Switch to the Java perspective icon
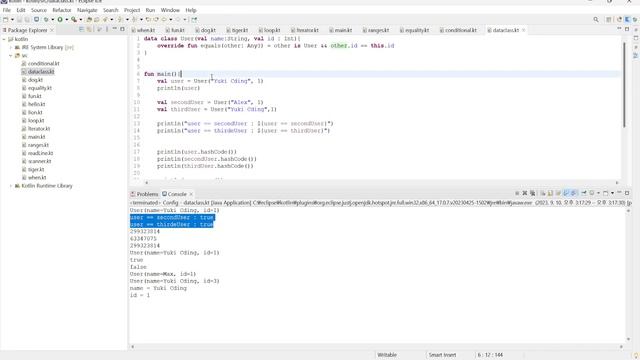The height and width of the screenshot is (360, 640). [627, 20]
